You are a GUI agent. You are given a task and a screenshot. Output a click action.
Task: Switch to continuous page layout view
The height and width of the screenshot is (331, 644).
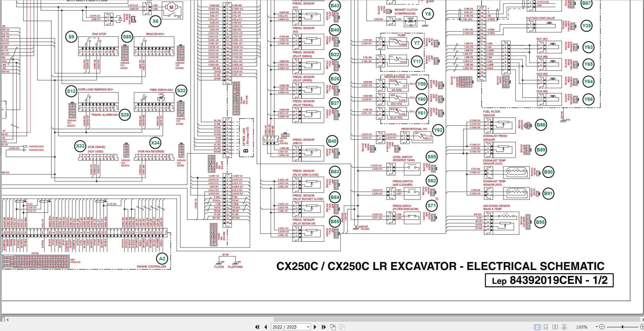pyautogui.click(x=546, y=327)
